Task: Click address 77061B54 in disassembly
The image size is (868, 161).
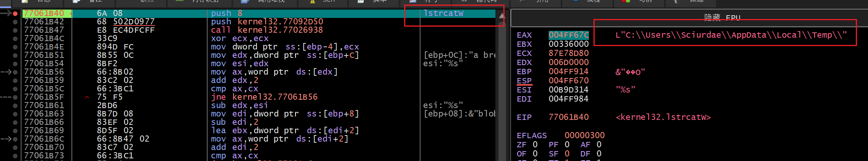Action: click(x=44, y=64)
